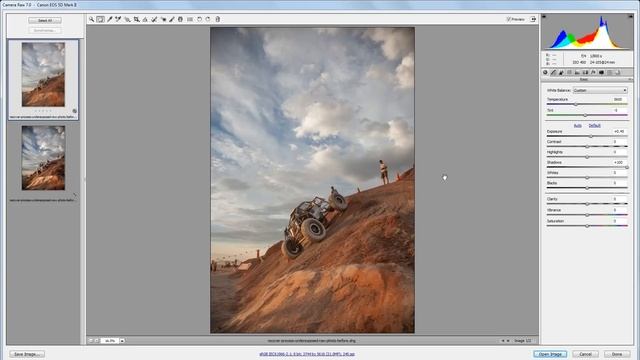Select the White Balance eyedropper tool
The height and width of the screenshot is (360, 640).
109,19
